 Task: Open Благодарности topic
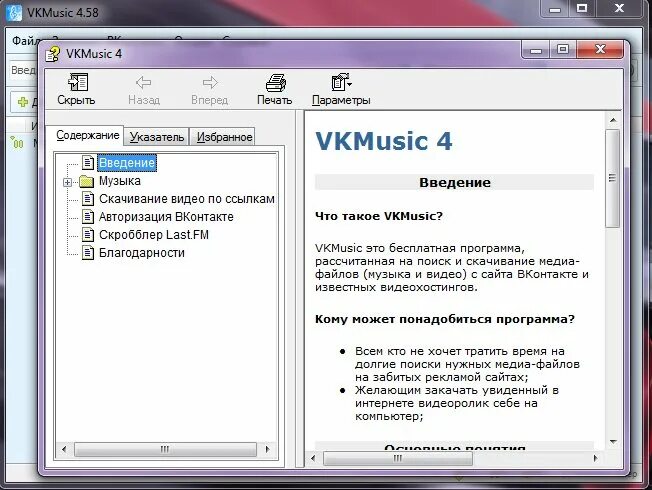tap(141, 252)
